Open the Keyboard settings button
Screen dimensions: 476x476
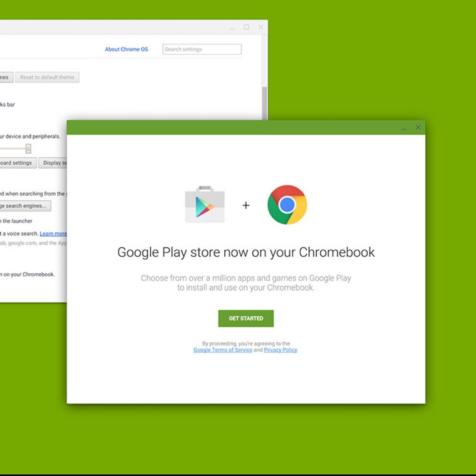pos(17,163)
